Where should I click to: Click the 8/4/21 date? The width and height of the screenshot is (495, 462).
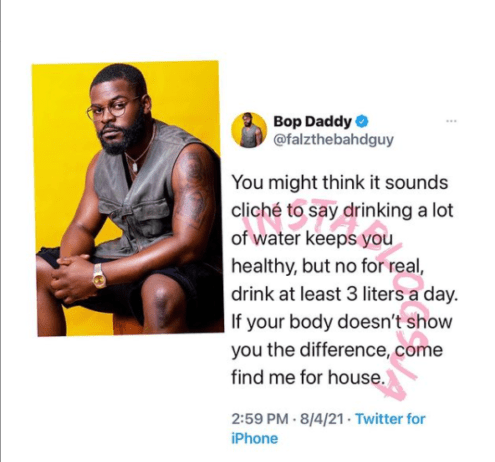(322, 419)
